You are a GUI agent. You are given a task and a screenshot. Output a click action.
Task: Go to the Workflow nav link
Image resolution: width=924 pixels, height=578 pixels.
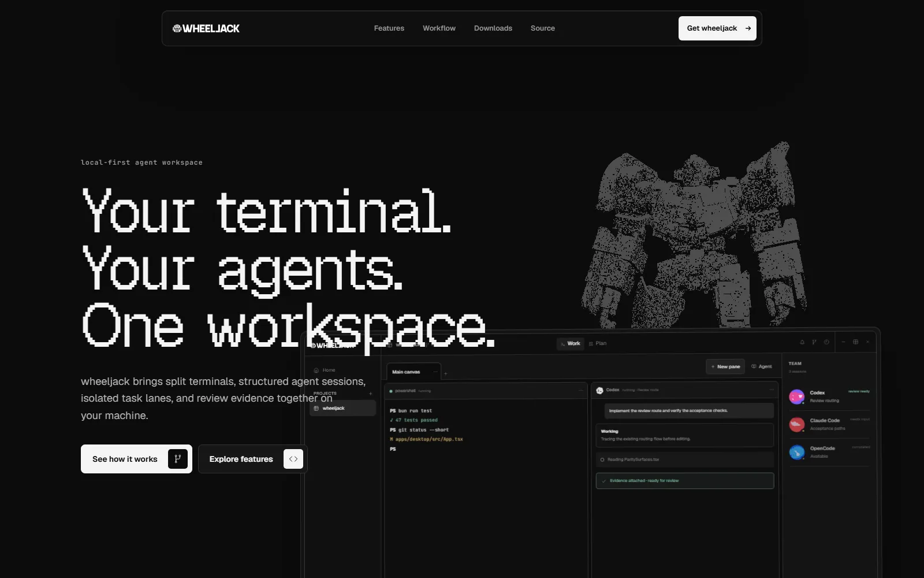439,28
